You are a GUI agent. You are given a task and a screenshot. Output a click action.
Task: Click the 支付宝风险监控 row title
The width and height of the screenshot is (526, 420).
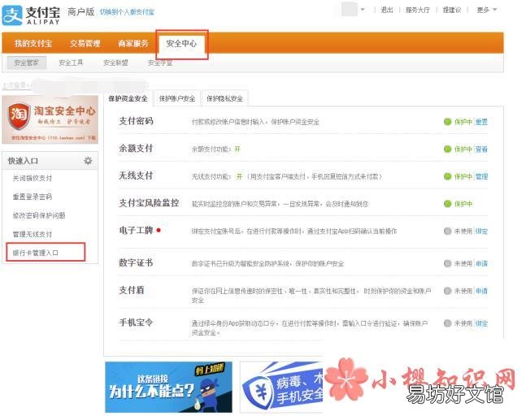149,203
